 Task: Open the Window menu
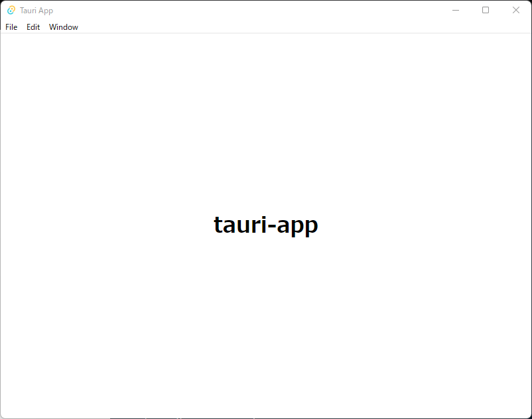pos(64,27)
